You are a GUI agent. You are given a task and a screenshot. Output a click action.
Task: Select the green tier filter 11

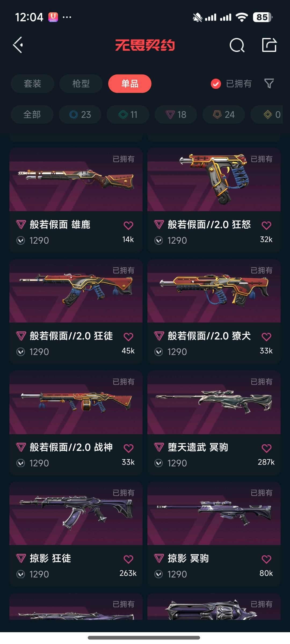128,115
